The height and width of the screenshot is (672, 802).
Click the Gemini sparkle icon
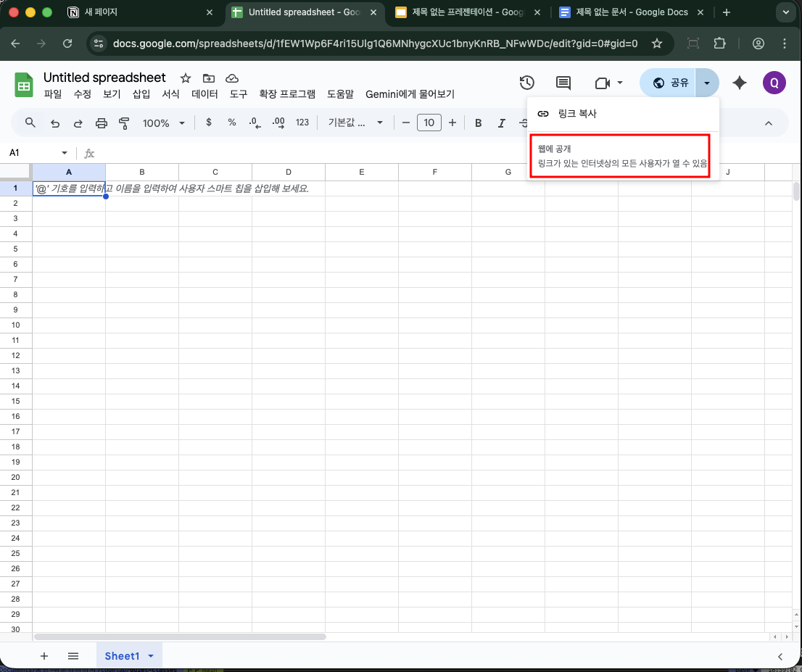[739, 83]
